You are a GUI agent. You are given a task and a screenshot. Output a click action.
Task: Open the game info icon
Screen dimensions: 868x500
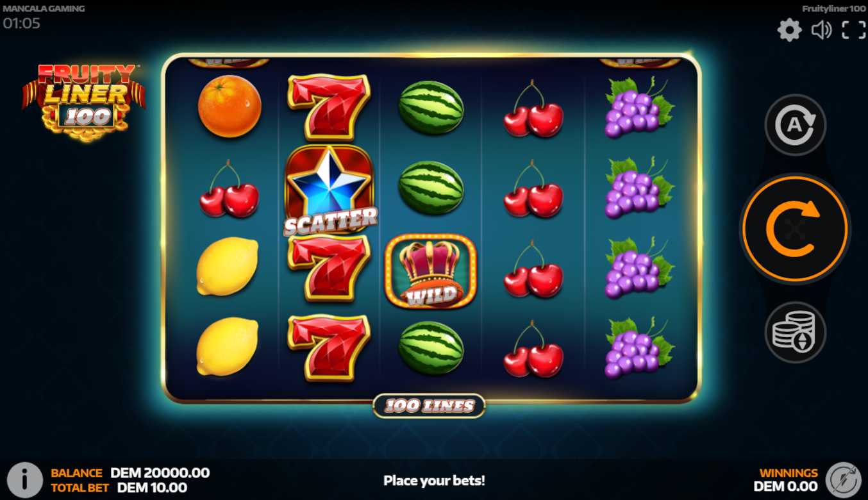click(x=24, y=479)
